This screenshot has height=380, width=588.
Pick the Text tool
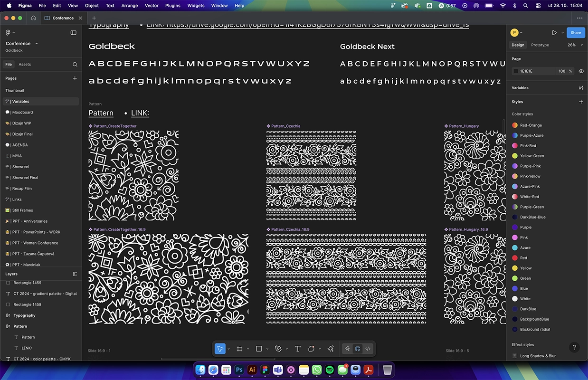click(298, 349)
